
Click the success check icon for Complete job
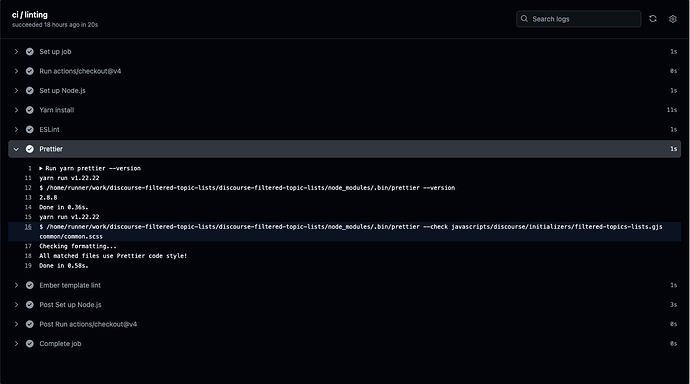click(x=29, y=344)
